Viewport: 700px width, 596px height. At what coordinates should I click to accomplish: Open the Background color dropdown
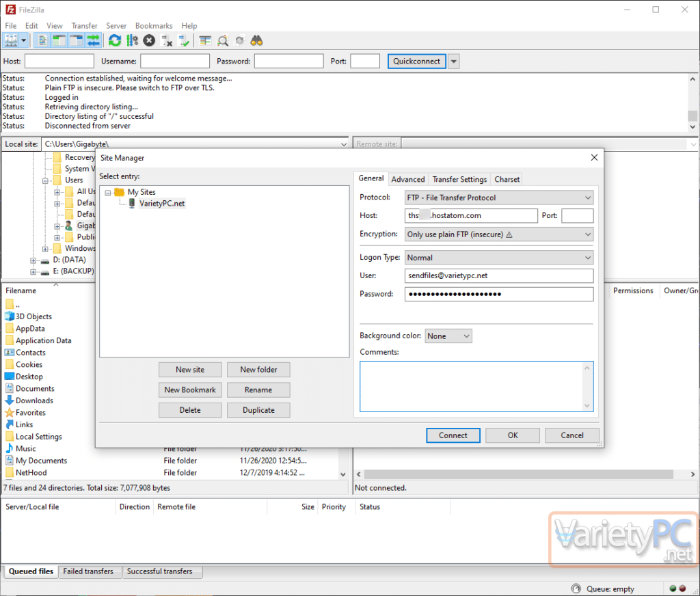[x=448, y=336]
